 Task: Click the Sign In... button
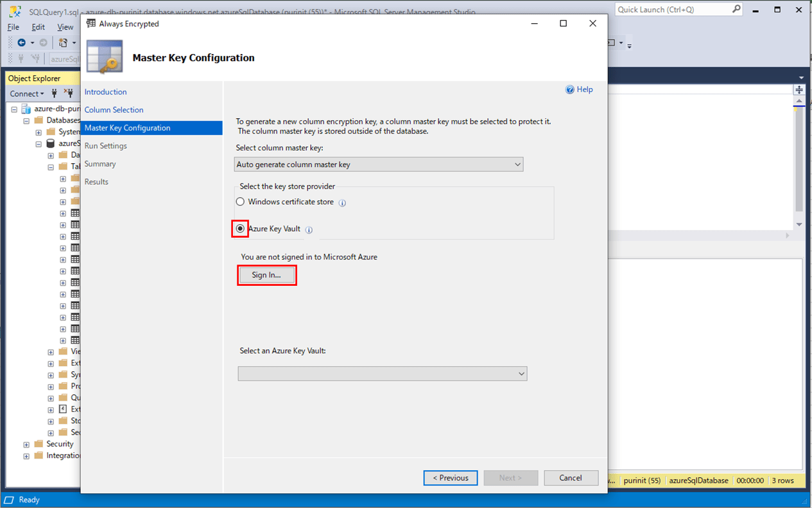[266, 275]
